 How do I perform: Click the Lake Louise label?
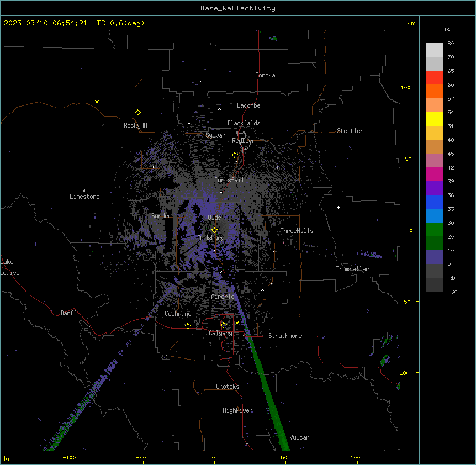(10, 267)
